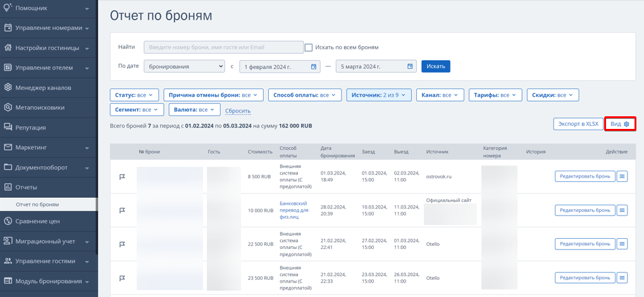The width and height of the screenshot is (644, 297).
Task: Click the Сбросить filters link
Action: [x=238, y=111]
